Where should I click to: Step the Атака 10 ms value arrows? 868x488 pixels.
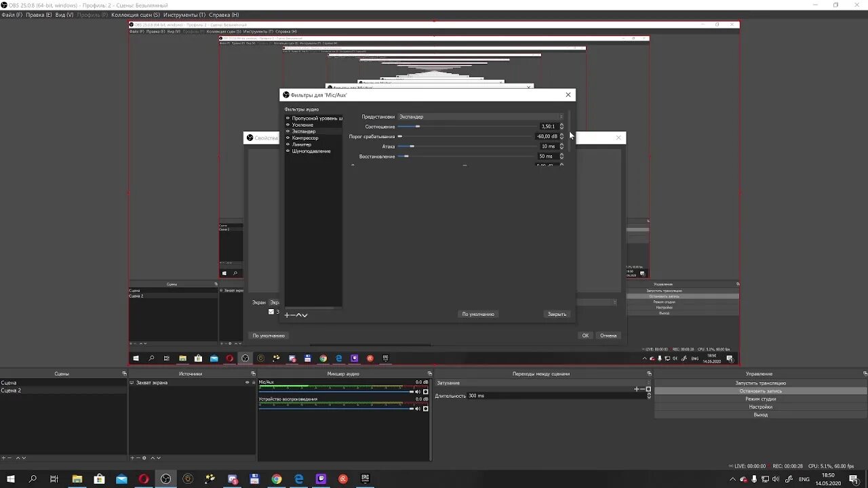coord(561,146)
